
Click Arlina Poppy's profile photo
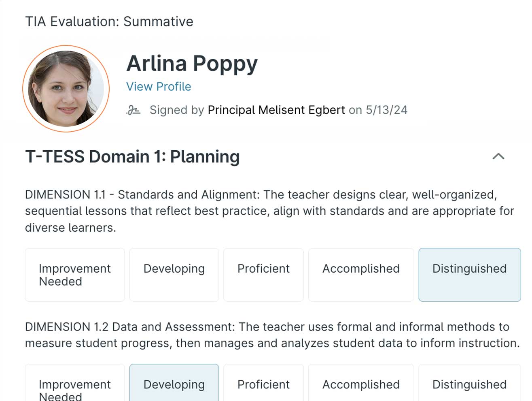pyautogui.click(x=66, y=89)
